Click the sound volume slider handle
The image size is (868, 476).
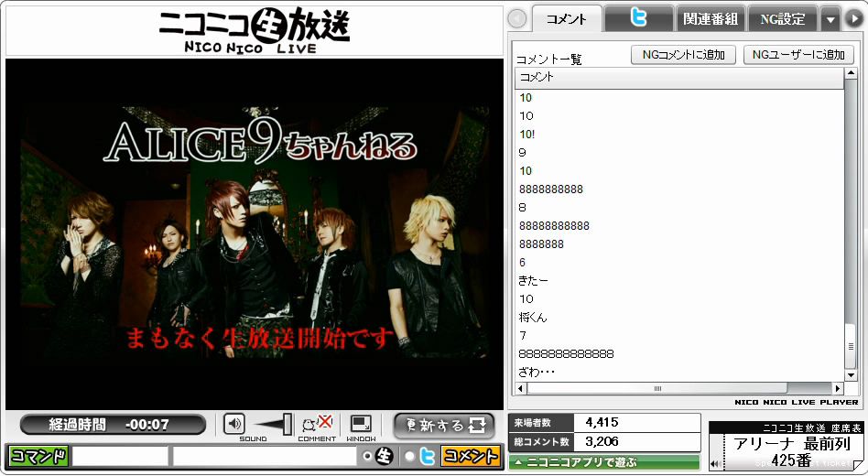click(x=288, y=425)
